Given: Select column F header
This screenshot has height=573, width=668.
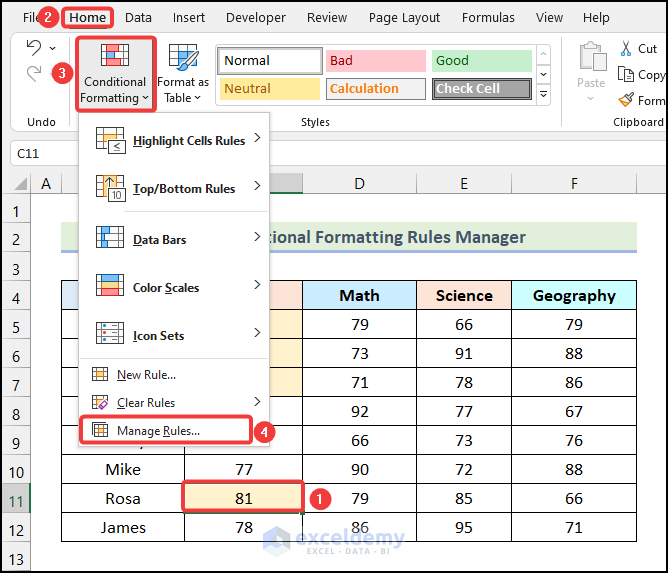Looking at the screenshot, I should 574,184.
